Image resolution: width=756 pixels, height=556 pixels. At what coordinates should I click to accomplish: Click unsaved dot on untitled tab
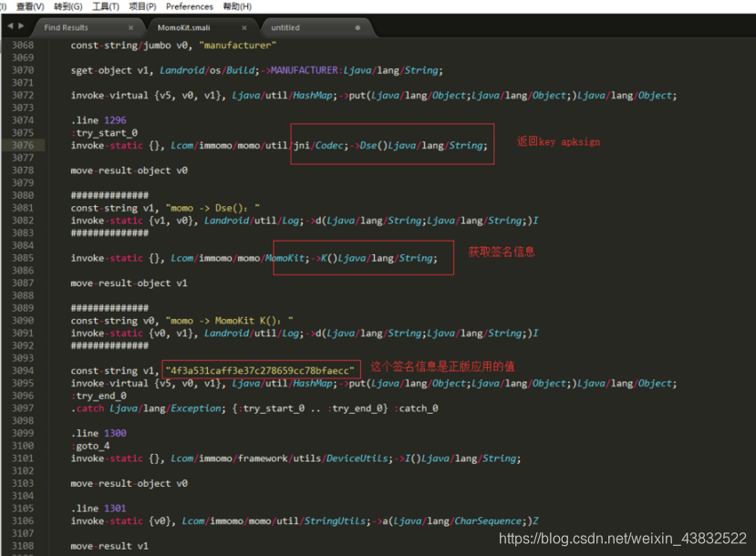click(357, 27)
